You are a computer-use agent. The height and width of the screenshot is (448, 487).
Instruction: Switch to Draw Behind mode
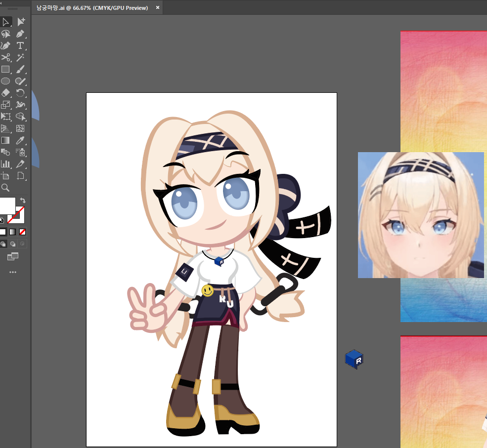pyautogui.click(x=13, y=244)
